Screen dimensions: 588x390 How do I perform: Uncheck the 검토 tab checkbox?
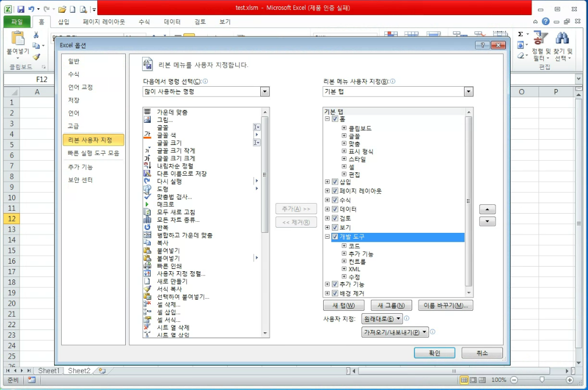pos(335,218)
